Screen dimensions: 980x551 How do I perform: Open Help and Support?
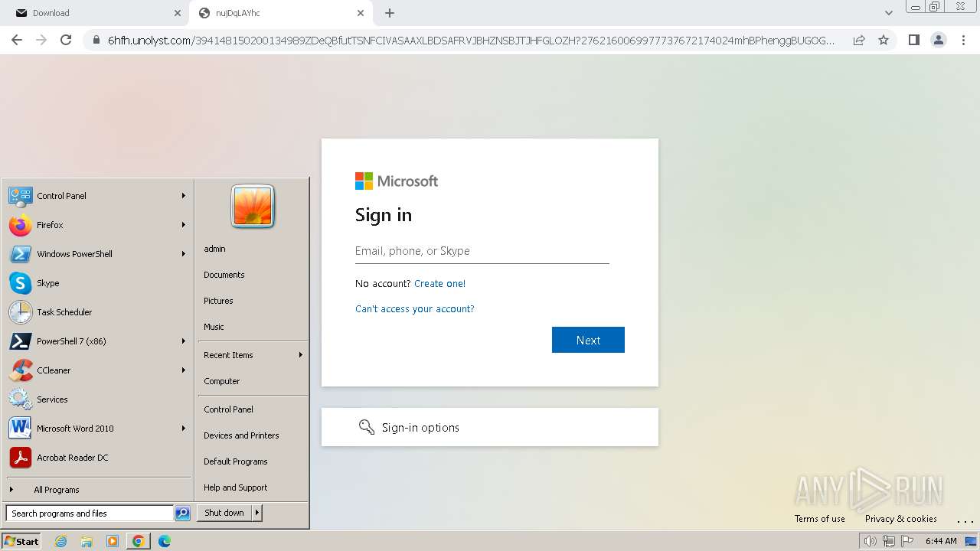tap(236, 487)
